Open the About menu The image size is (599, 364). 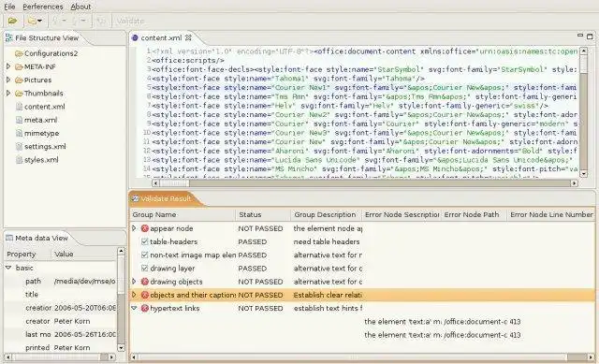coord(80,7)
